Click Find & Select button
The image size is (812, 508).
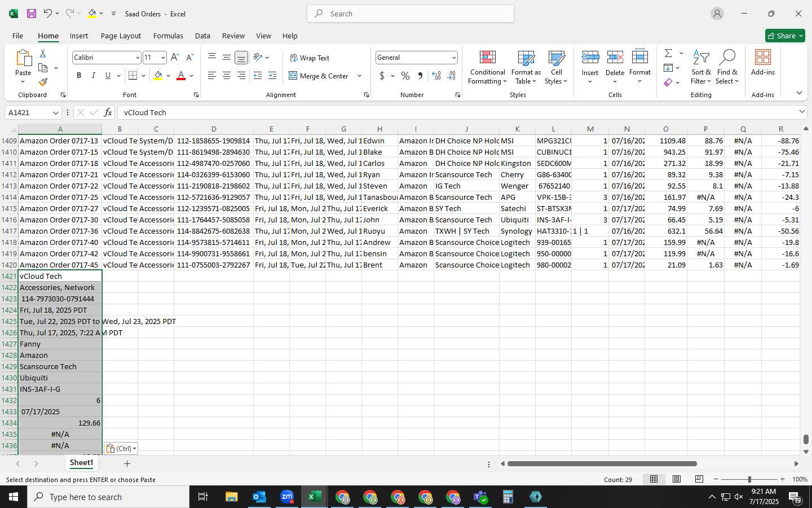[x=727, y=68]
